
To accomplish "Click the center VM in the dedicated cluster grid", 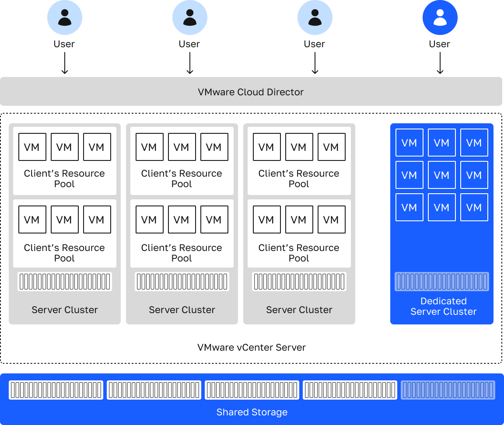I will point(441,175).
